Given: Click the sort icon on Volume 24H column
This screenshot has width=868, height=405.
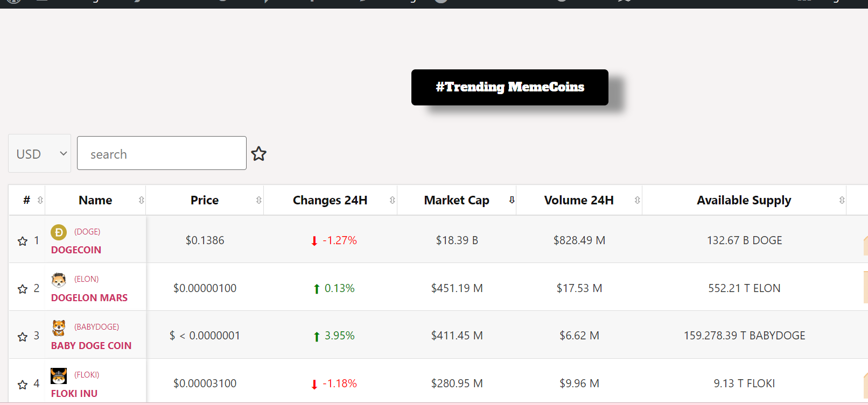Looking at the screenshot, I should (636, 200).
